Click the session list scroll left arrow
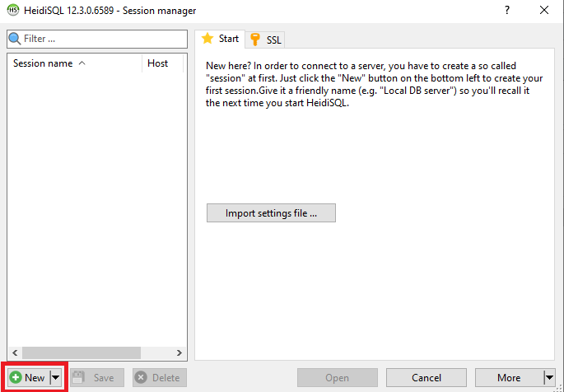 pyautogui.click(x=15, y=352)
